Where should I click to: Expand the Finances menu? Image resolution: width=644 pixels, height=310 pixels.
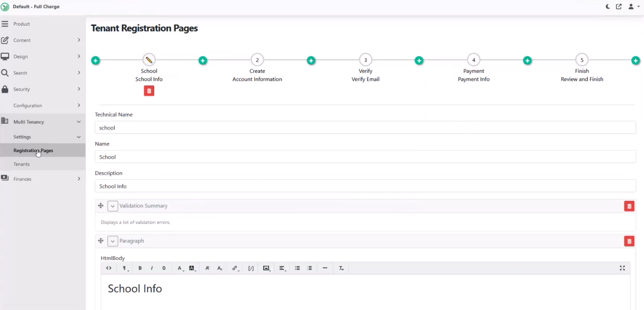[x=42, y=179]
